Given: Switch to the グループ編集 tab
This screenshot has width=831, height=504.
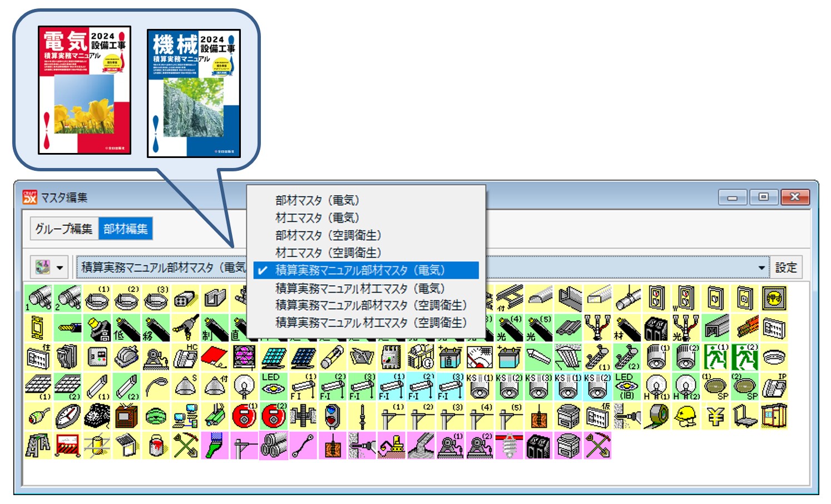Looking at the screenshot, I should [64, 229].
